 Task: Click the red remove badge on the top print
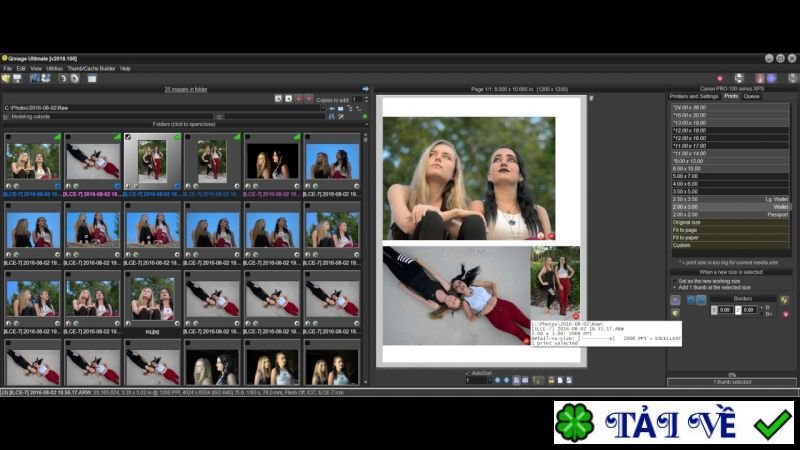tap(551, 235)
